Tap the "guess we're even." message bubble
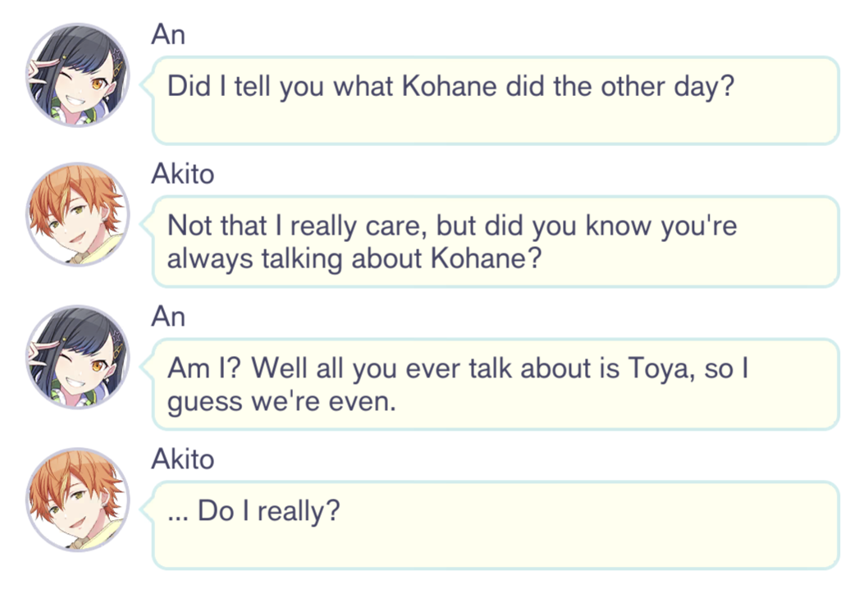The width and height of the screenshot is (868, 589). 496,384
